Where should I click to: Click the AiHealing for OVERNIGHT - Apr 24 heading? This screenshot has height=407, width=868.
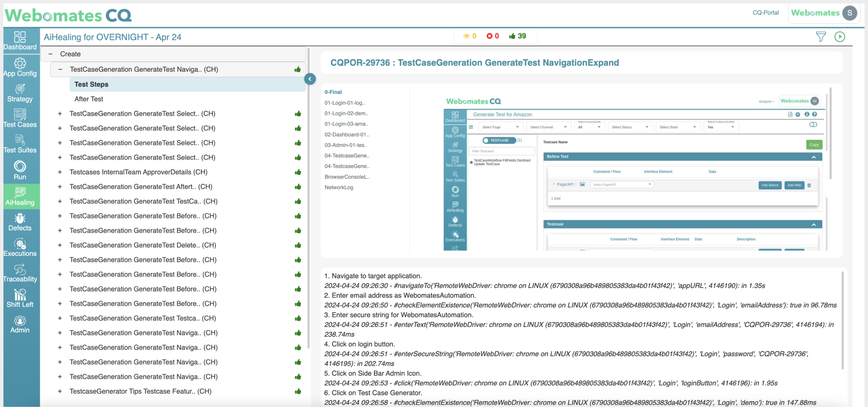pyautogui.click(x=113, y=37)
